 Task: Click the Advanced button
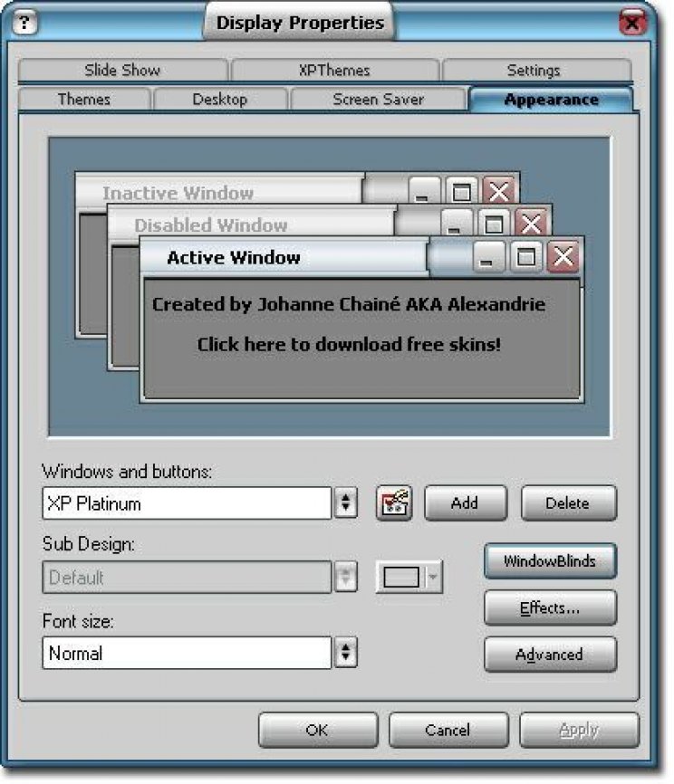point(551,654)
